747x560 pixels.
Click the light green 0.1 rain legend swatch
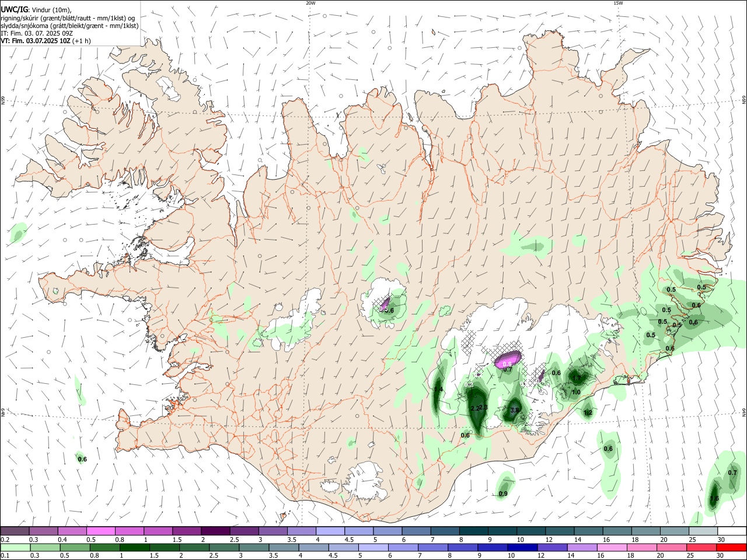[x=15, y=547]
